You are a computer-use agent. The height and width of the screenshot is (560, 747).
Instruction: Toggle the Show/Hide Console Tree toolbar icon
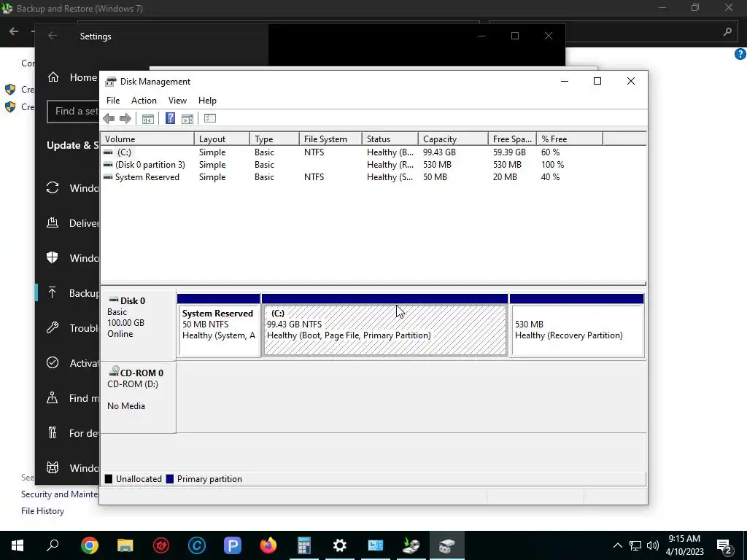coord(147,119)
